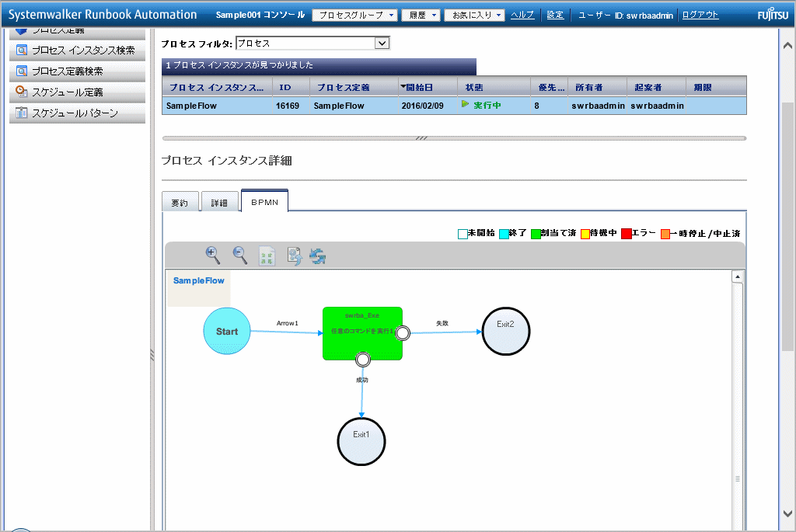Click the green 割当て済 legend swatch
This screenshot has height=532, width=796.
tap(536, 234)
